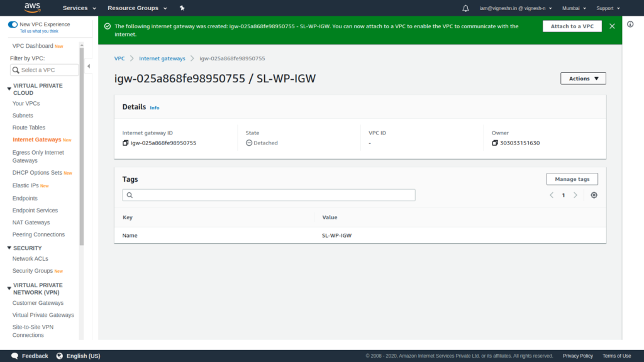Screen dimensions: 644x362
Task: Dismiss the green success banner
Action: pos(612,26)
